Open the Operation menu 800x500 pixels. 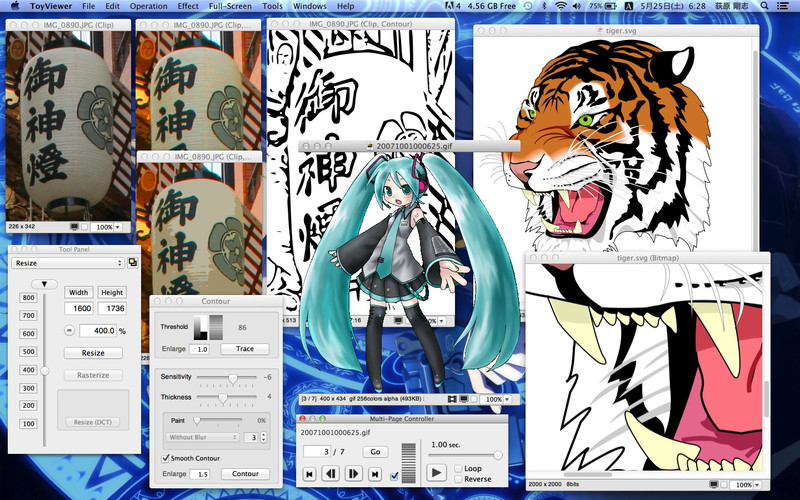coord(148,6)
